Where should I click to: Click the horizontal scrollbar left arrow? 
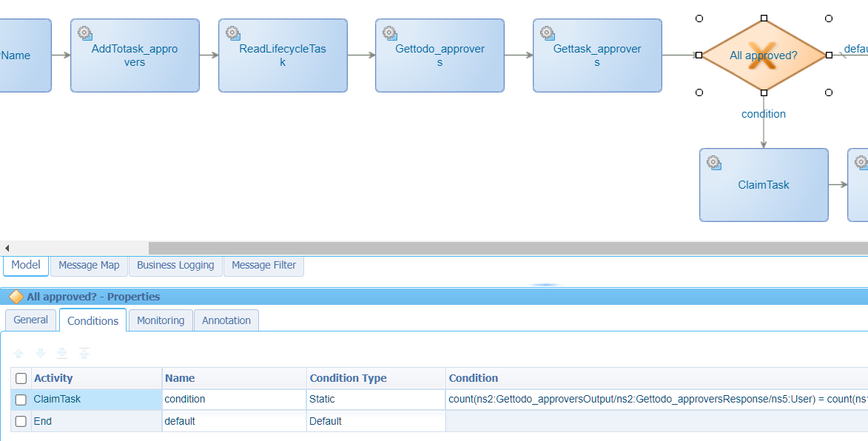pyautogui.click(x=7, y=249)
